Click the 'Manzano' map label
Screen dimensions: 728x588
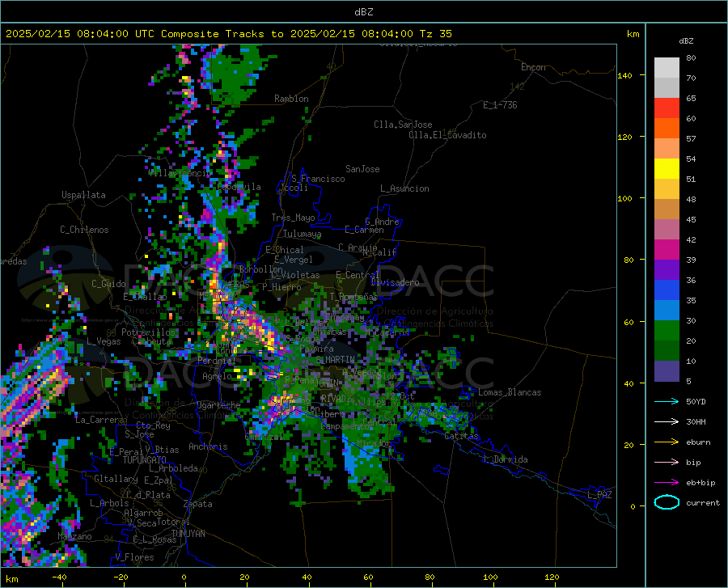click(x=74, y=536)
